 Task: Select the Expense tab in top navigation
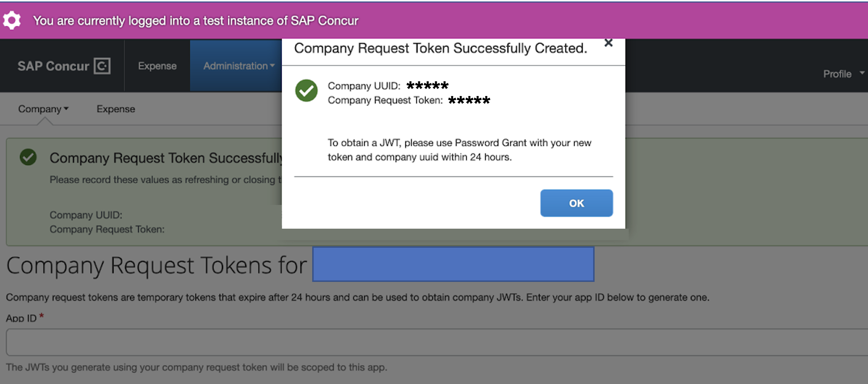coord(157,66)
